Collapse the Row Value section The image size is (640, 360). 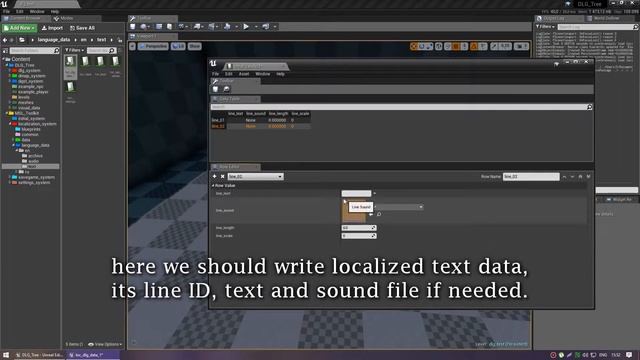point(213,186)
